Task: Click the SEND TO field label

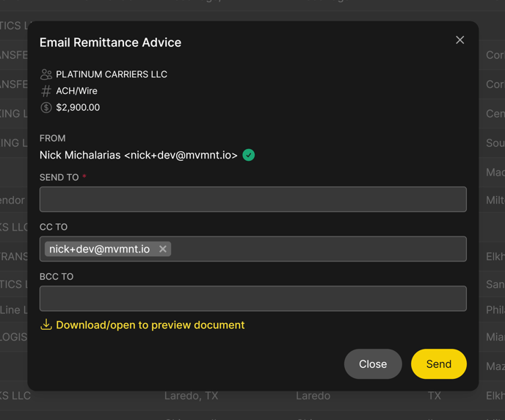Action: (59, 178)
